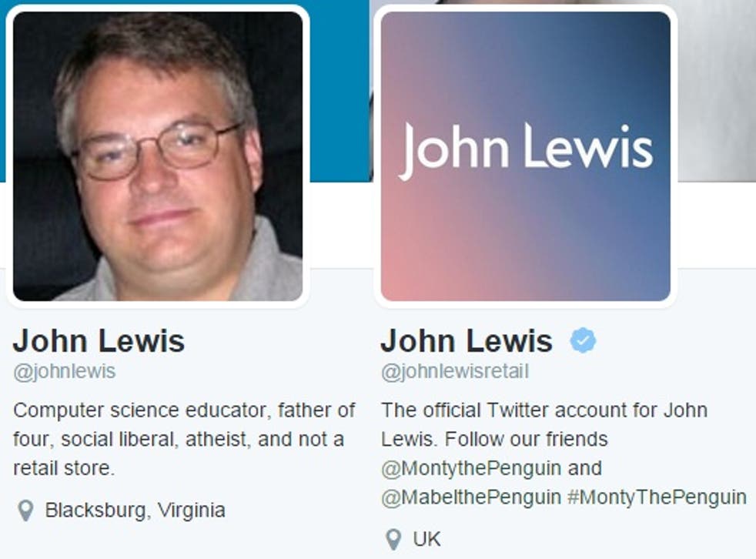Open the @johnlewis handle
756x559 pixels.
point(65,372)
